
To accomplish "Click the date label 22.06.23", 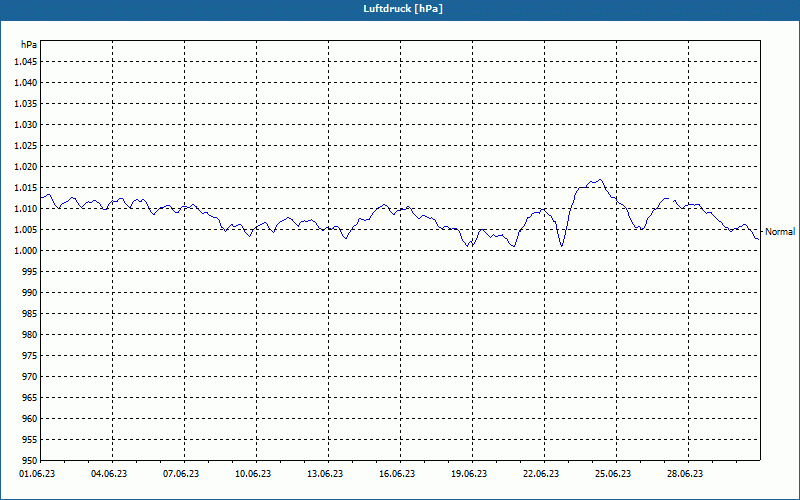I will click(541, 474).
